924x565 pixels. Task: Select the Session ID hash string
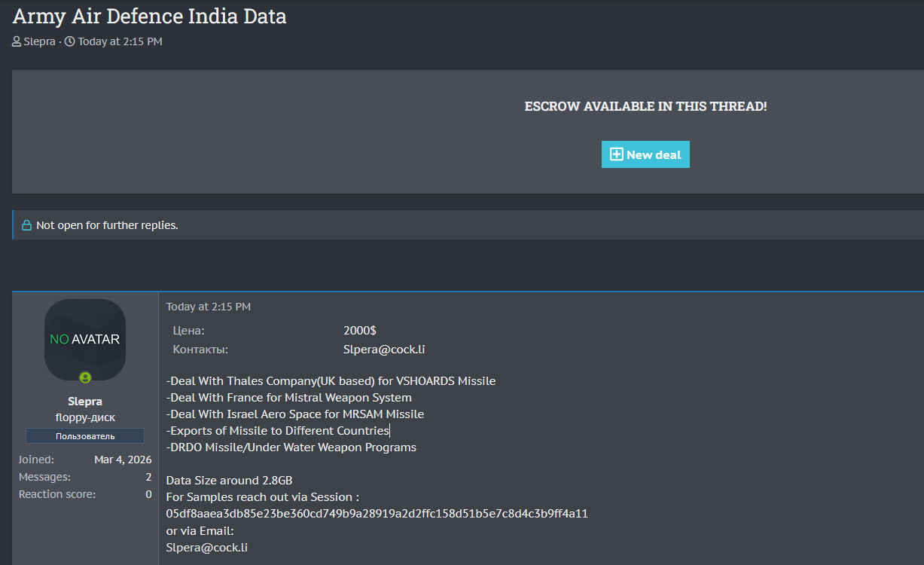pos(377,514)
